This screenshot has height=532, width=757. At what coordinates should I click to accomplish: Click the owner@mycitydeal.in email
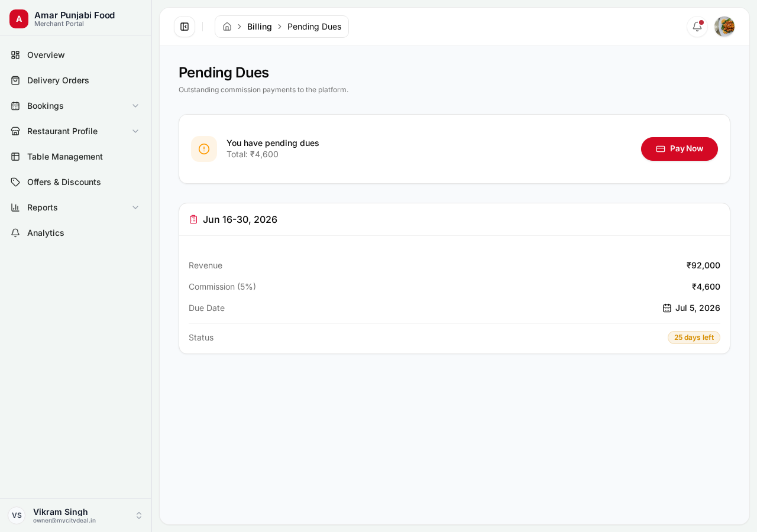(64, 521)
